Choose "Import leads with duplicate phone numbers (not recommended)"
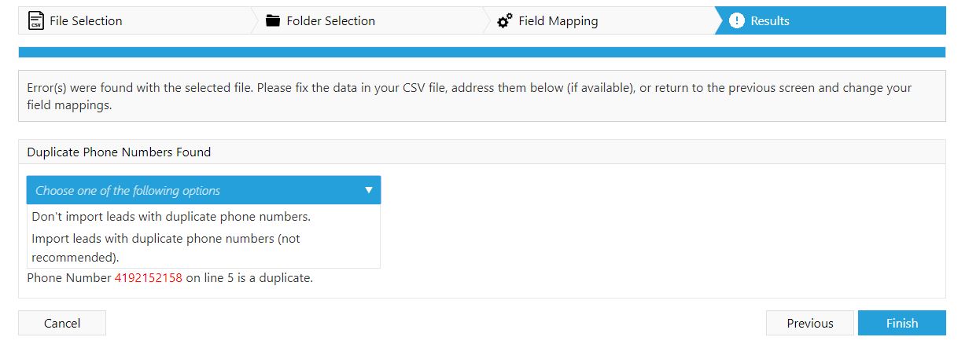 click(x=165, y=247)
